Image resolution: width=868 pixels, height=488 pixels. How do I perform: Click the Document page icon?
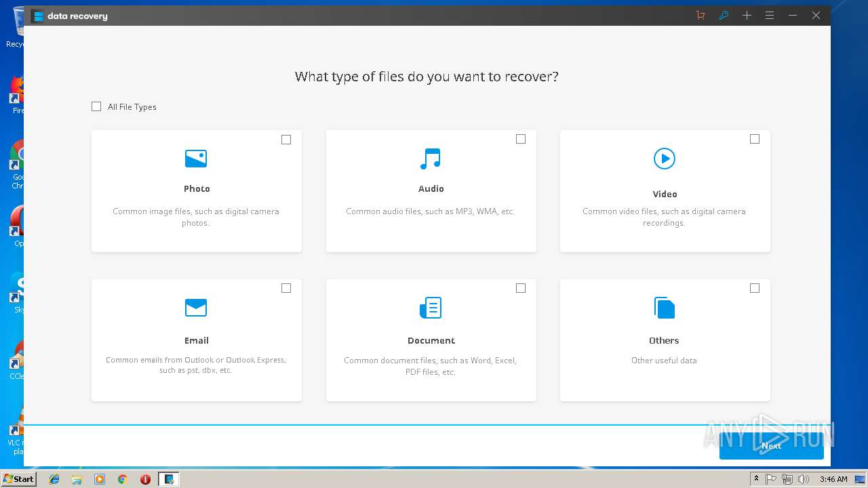pyautogui.click(x=431, y=308)
